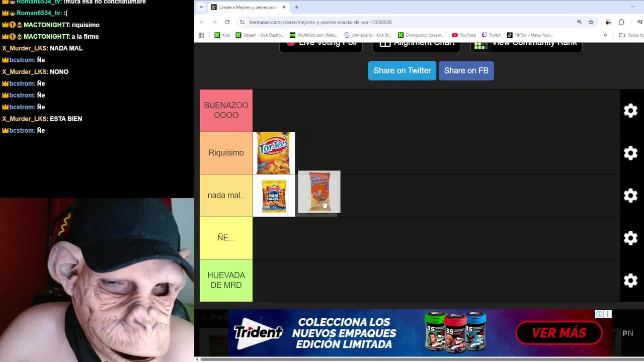Bookmark this page with the star icon
The image size is (644, 362).
coord(591,22)
